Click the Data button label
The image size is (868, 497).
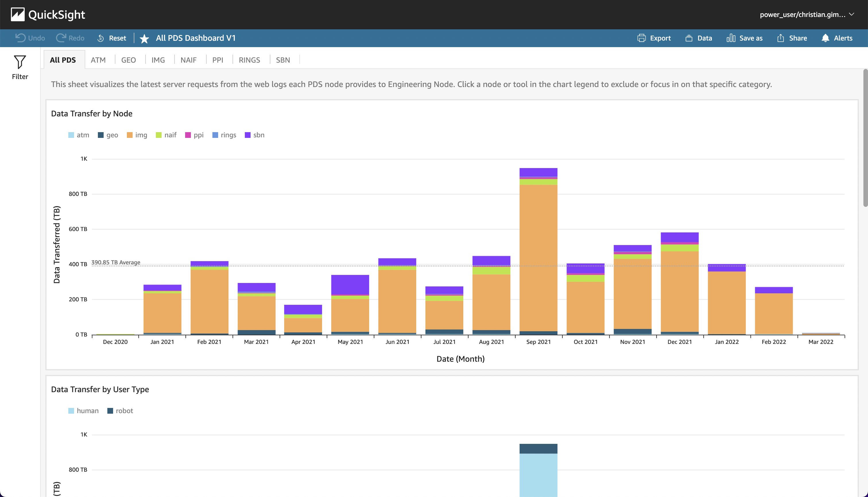click(x=705, y=38)
